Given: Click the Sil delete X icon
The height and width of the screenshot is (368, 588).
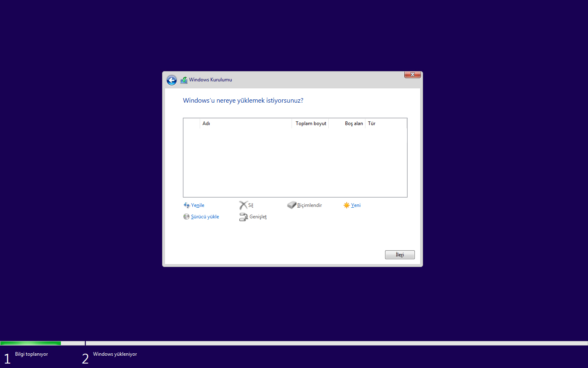Looking at the screenshot, I should [x=243, y=205].
